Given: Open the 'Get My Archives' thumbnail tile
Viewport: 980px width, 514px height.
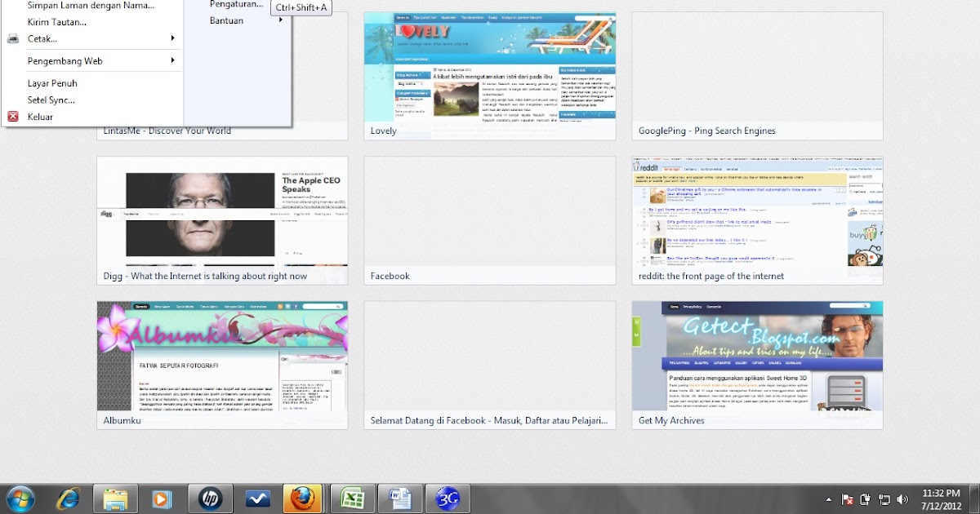Looking at the screenshot, I should (x=757, y=366).
